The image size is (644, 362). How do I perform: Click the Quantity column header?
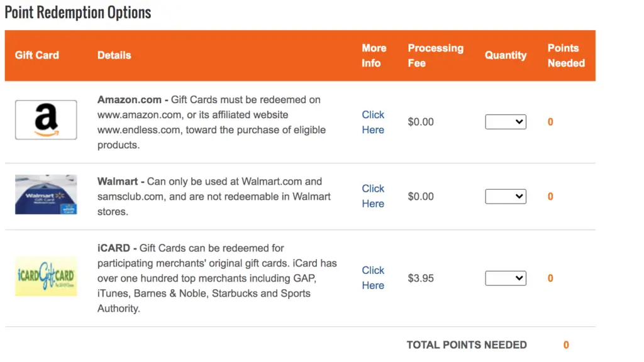pos(506,55)
